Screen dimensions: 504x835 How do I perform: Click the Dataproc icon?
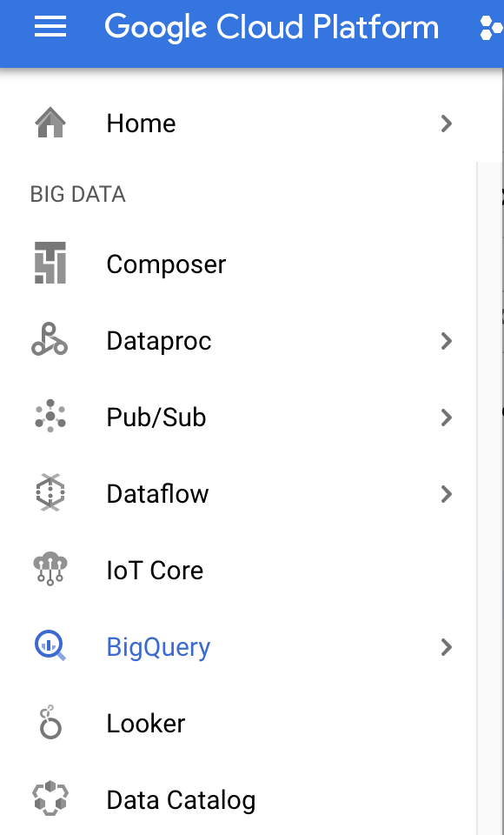50,339
